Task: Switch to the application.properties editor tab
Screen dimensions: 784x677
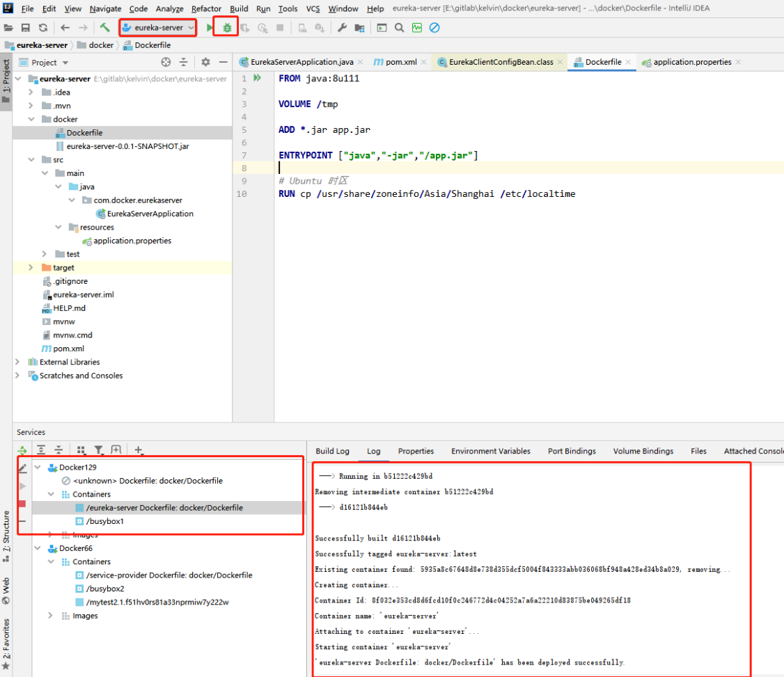Action: click(692, 62)
